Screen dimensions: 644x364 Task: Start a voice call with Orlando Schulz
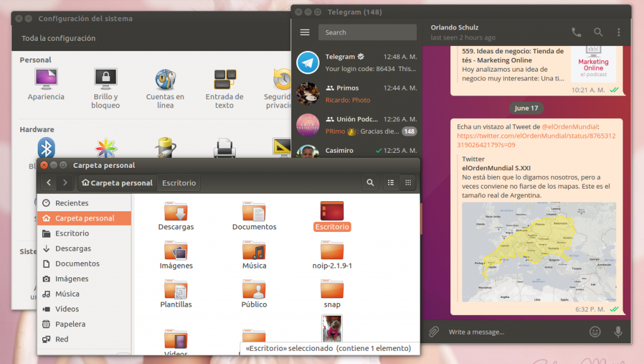(x=576, y=33)
